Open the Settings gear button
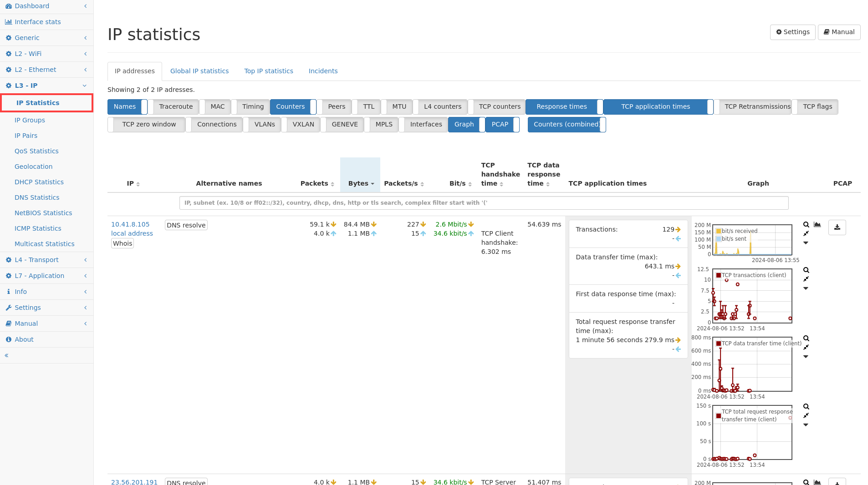Screen dimensions: 868x485 (792, 32)
